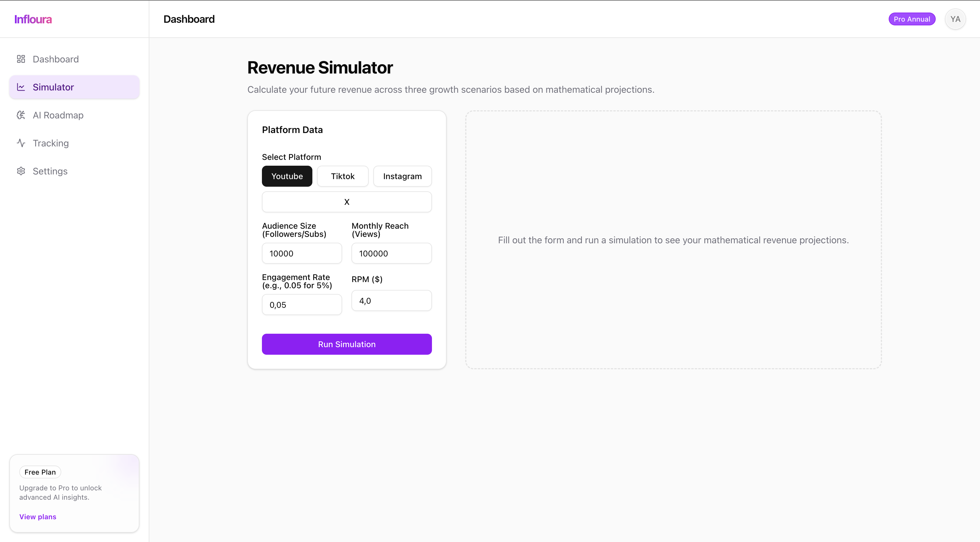The height and width of the screenshot is (542, 980).
Task: Click the Free Plan badge
Action: [40, 472]
